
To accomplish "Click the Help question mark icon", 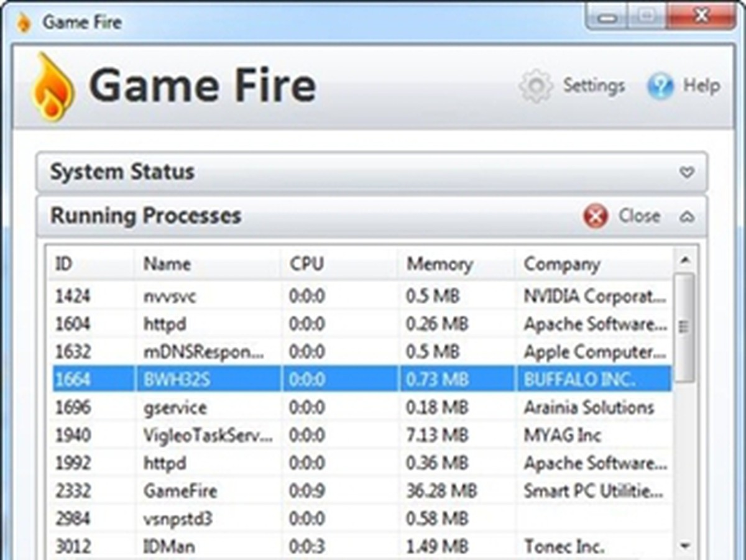I will click(660, 86).
